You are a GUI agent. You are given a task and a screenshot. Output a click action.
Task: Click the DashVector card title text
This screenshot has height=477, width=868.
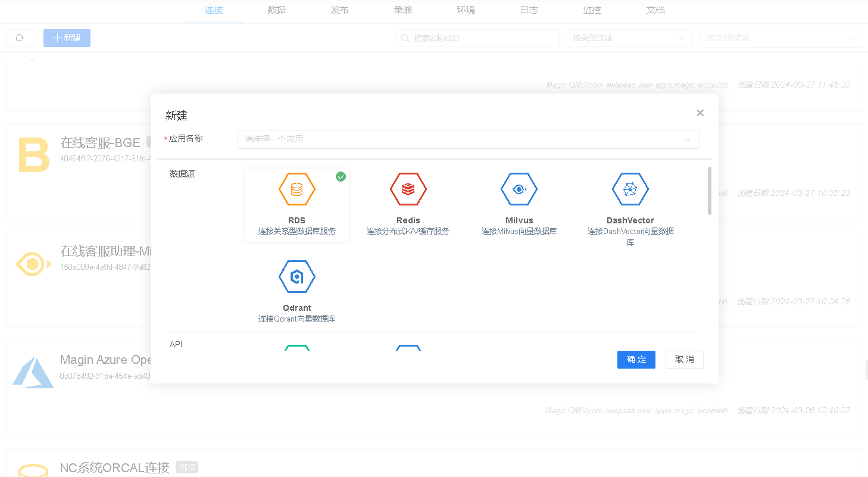pyautogui.click(x=630, y=220)
